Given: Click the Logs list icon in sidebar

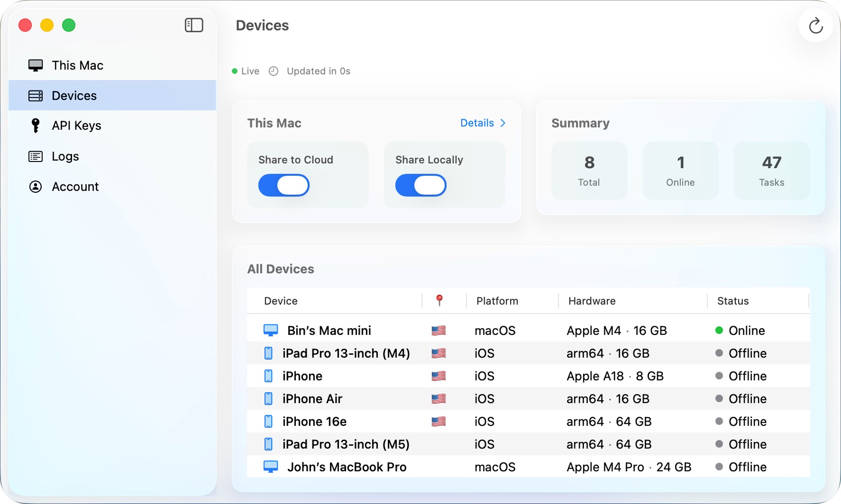Looking at the screenshot, I should (35, 156).
